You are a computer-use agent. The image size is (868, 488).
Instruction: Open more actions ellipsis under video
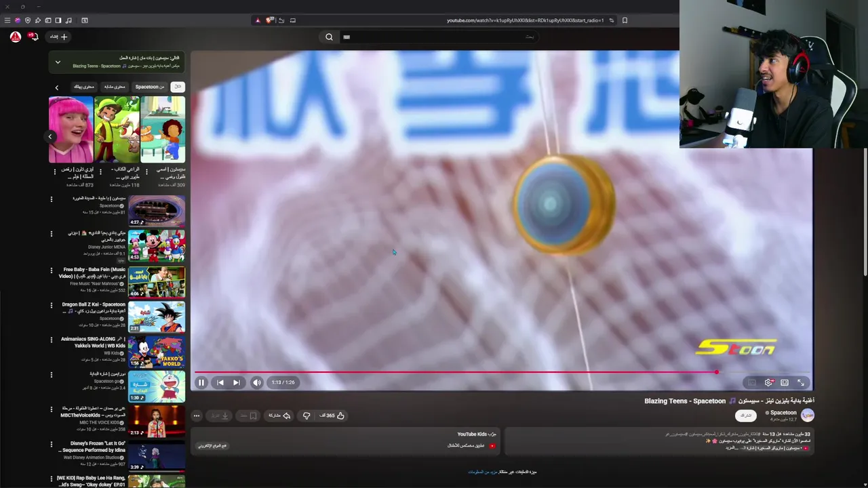pyautogui.click(x=197, y=415)
